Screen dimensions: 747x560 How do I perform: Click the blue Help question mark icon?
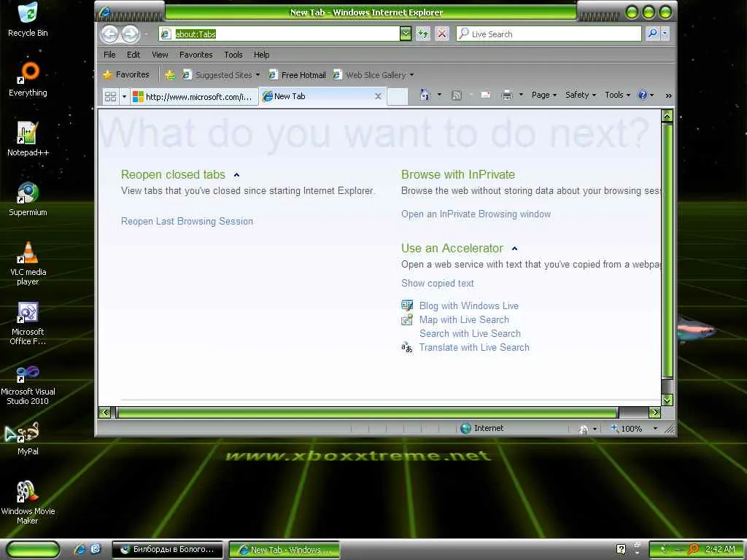coord(642,95)
